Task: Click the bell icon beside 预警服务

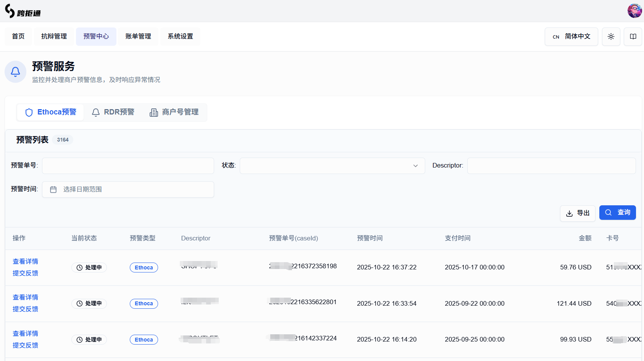Action: pyautogui.click(x=15, y=71)
